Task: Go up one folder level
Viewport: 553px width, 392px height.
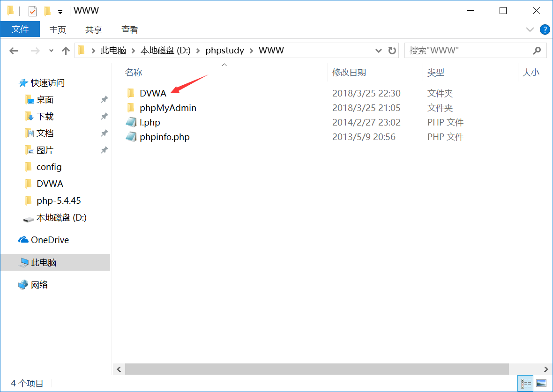Action: click(x=66, y=51)
